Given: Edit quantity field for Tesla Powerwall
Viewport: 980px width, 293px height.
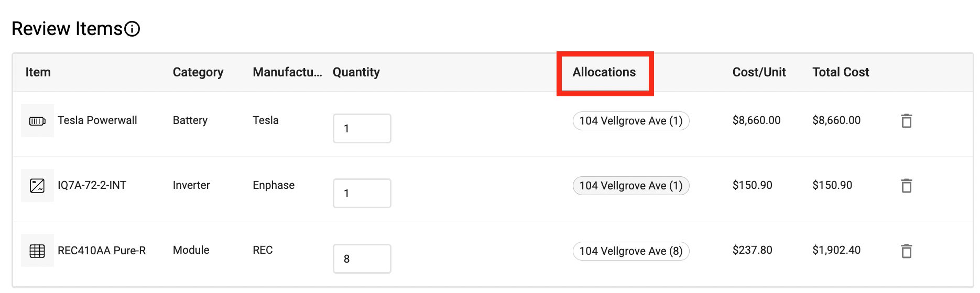Looking at the screenshot, I should (x=362, y=128).
